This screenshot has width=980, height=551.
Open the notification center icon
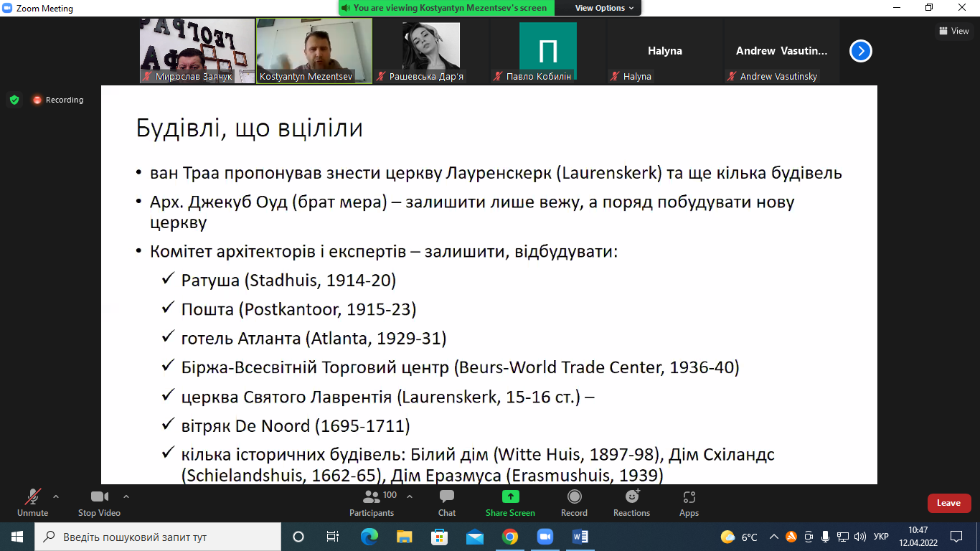(956, 537)
